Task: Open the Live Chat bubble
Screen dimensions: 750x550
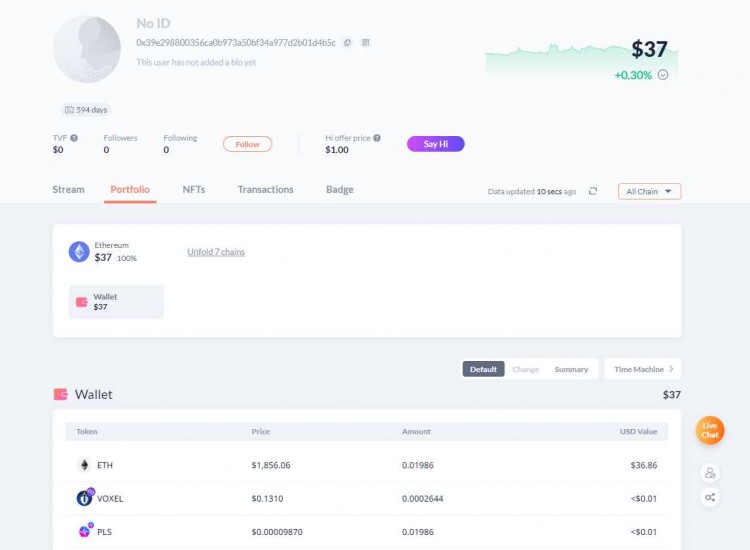Action: click(710, 431)
